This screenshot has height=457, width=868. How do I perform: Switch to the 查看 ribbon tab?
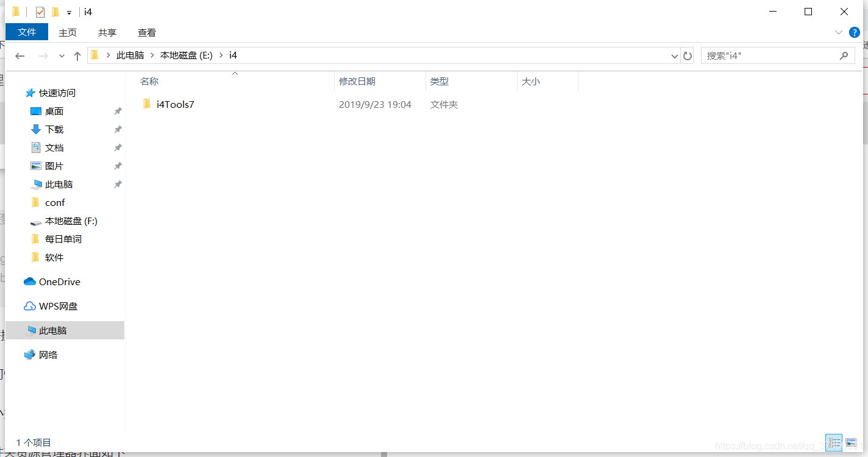(146, 32)
